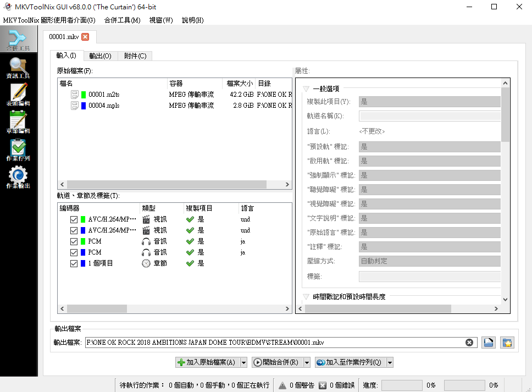Screen dimensions: 532x392
Task: Sort source files by 檔案大小 column header
Action: pos(239,84)
